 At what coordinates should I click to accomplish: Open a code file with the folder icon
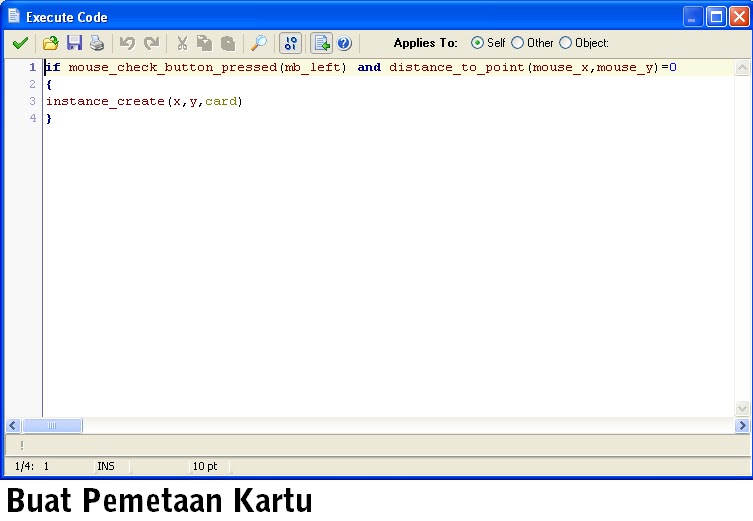(50, 43)
